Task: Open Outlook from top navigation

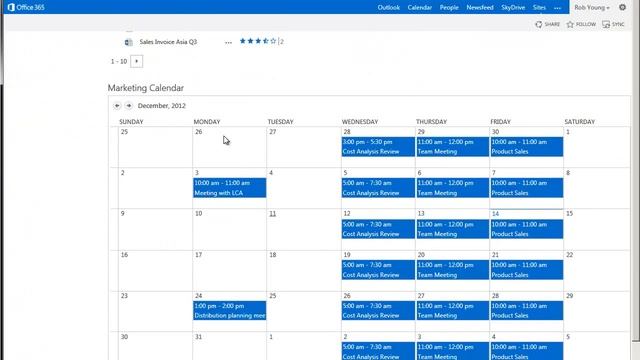Action: pos(389,8)
